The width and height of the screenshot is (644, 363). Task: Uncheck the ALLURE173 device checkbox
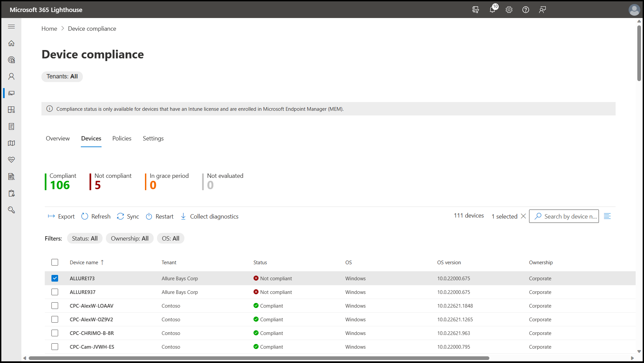coord(55,278)
